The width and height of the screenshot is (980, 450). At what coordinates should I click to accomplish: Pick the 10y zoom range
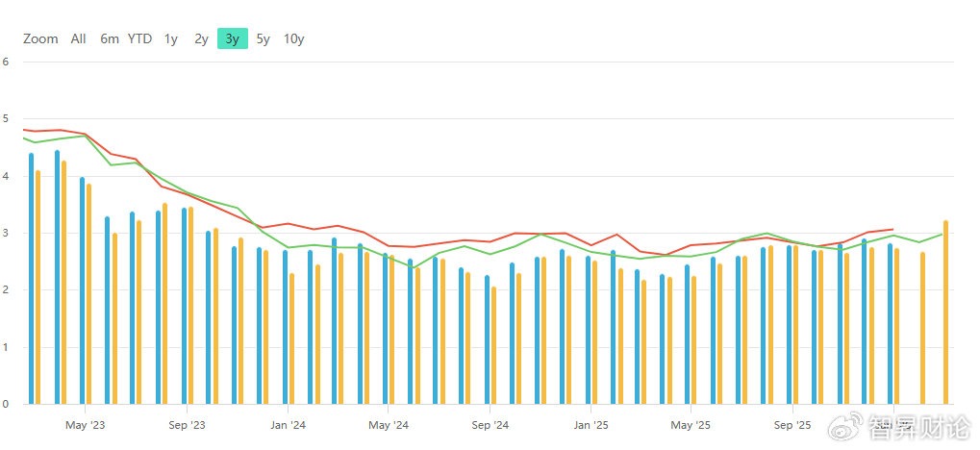[x=294, y=39]
